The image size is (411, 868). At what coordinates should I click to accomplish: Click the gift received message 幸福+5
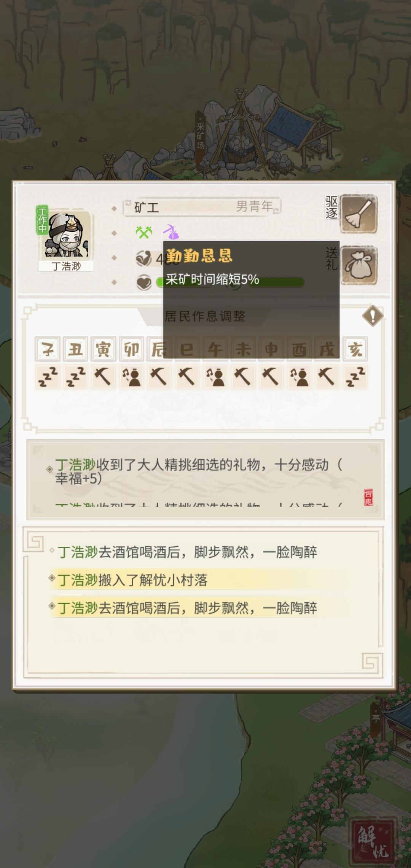tap(198, 471)
